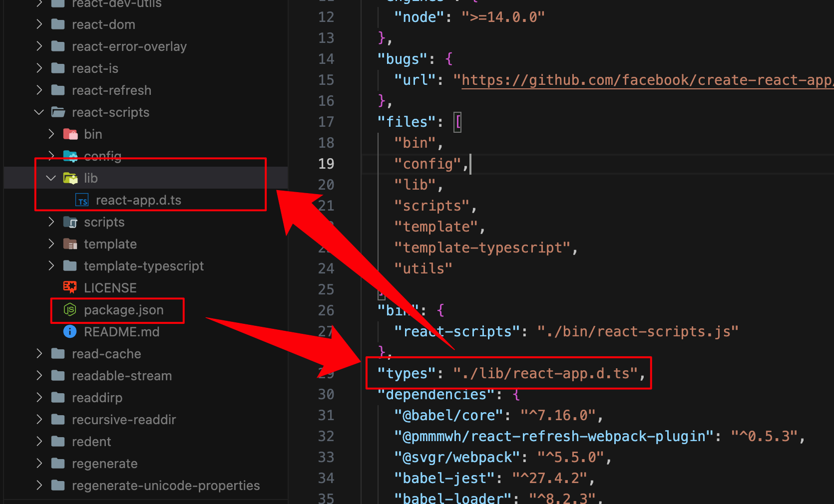This screenshot has width=834, height=504.
Task: Click the react-refresh folder icon
Action: tap(58, 90)
